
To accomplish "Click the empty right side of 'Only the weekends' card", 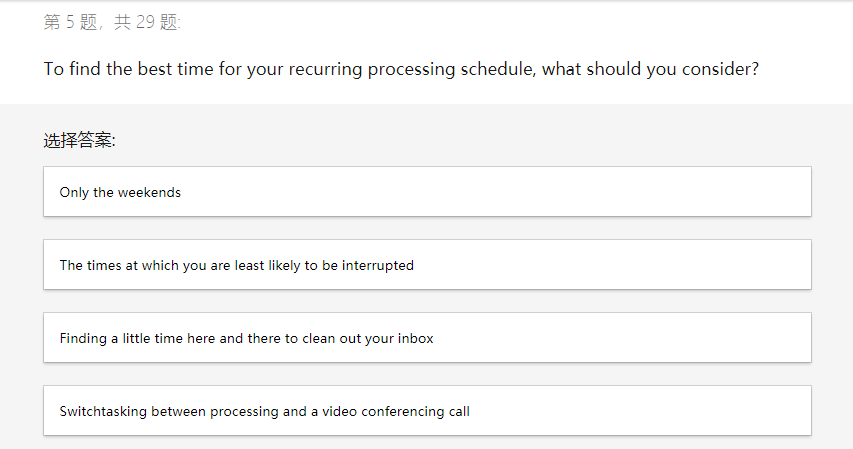I will pos(650,192).
